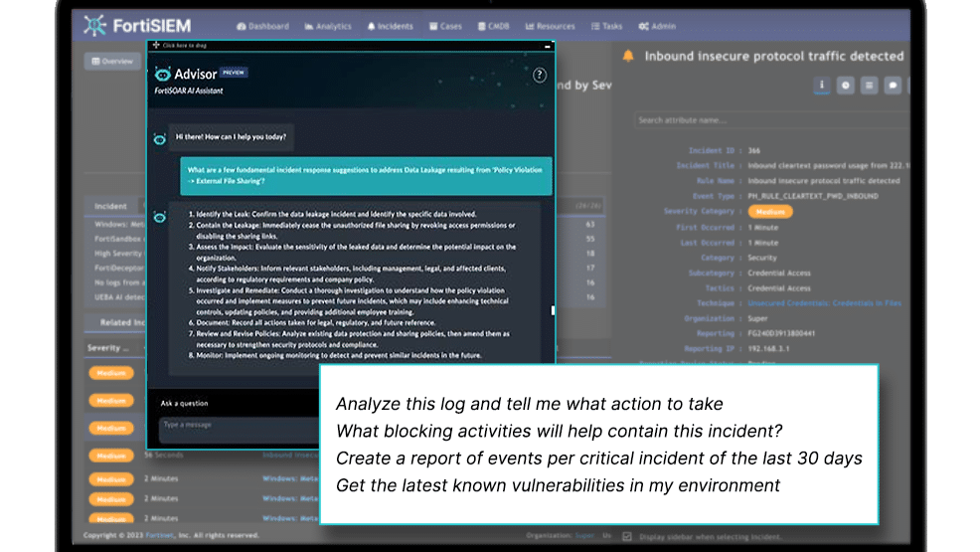
Task: Open the Analytics menu item
Action: coord(328,26)
